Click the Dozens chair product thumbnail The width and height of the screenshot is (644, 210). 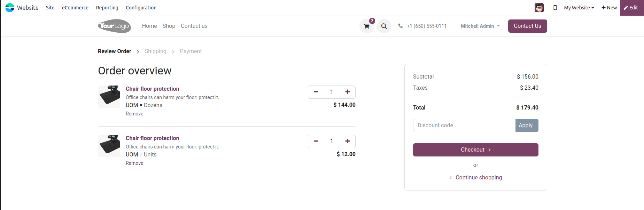pyautogui.click(x=109, y=96)
